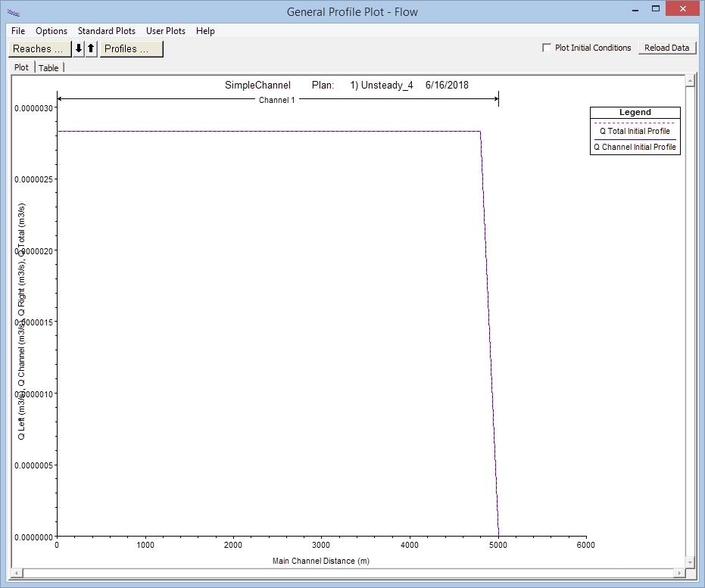This screenshot has height=588, width=705.
Task: Click the 0.0000030 y-axis value
Action: coord(34,108)
